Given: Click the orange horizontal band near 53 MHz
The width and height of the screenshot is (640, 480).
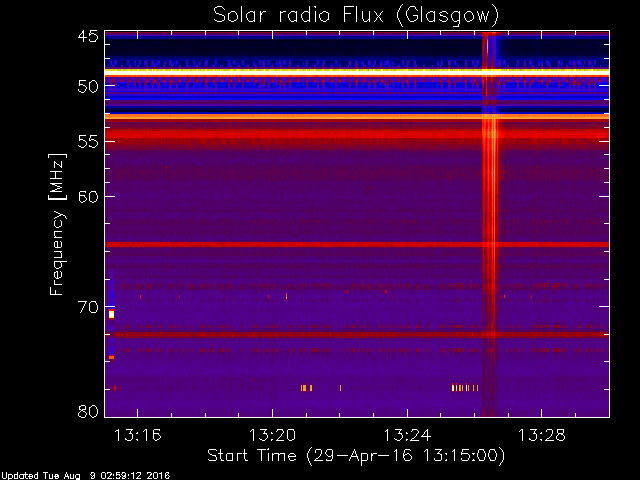Looking at the screenshot, I should click(x=357, y=117).
